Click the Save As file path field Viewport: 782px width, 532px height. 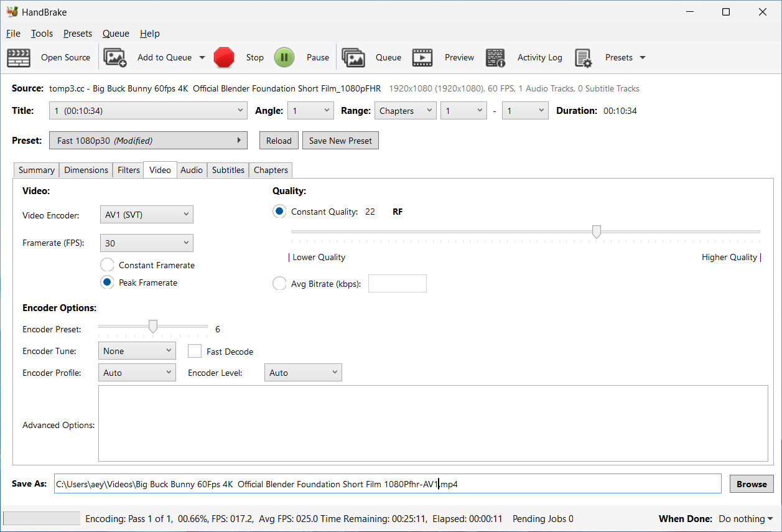388,484
